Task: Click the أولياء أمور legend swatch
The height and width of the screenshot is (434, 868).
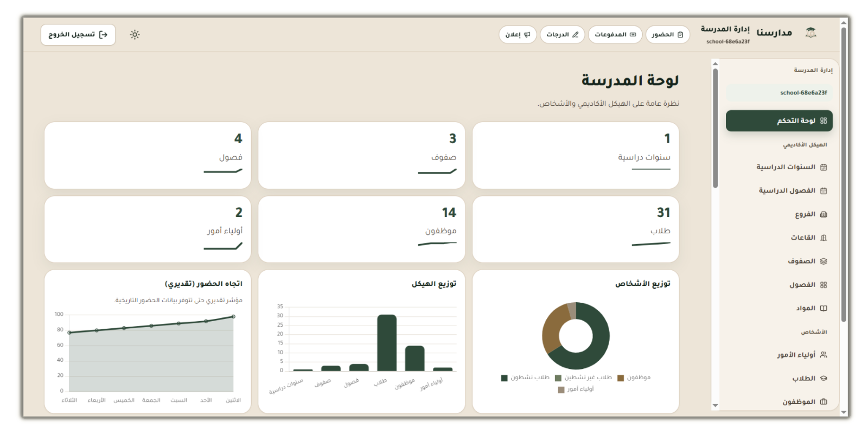Action: coord(561,390)
